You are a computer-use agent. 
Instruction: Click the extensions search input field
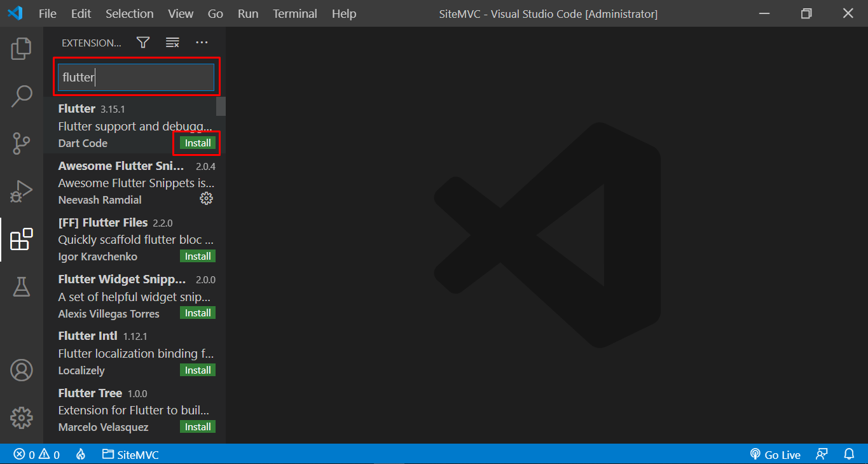[x=136, y=78]
